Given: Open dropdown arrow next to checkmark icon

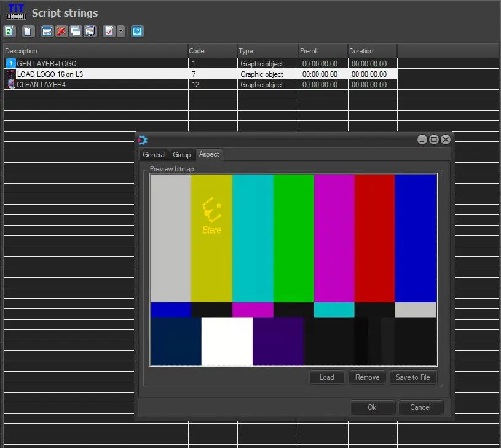Looking at the screenshot, I should click(121, 31).
